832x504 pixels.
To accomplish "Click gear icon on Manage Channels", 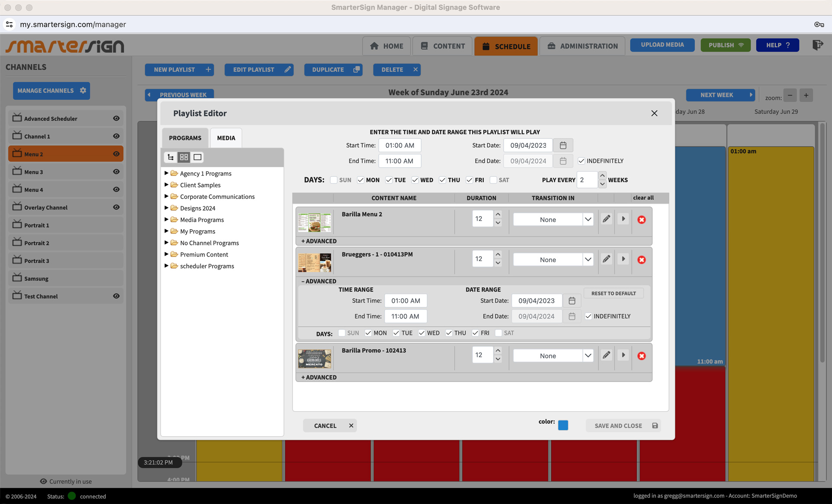I will click(x=83, y=91).
